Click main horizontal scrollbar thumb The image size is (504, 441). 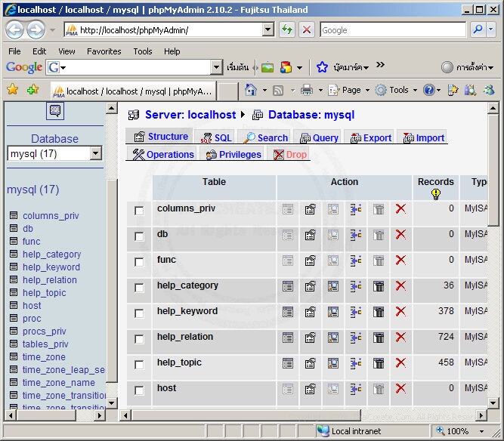coord(246,415)
